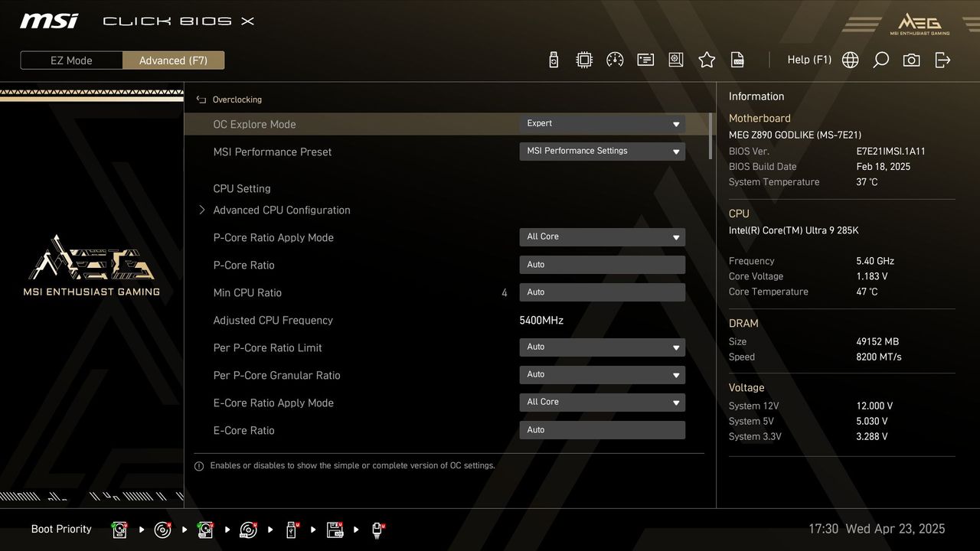This screenshot has height=551, width=980.
Task: Click the System 12V 12.000 V reading
Action: [x=874, y=406]
